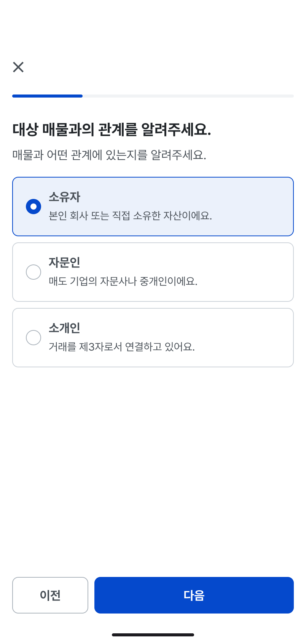Click the 본인 회사 또는 직접 소유한 description
The width and height of the screenshot is (306, 644).
[130, 216]
